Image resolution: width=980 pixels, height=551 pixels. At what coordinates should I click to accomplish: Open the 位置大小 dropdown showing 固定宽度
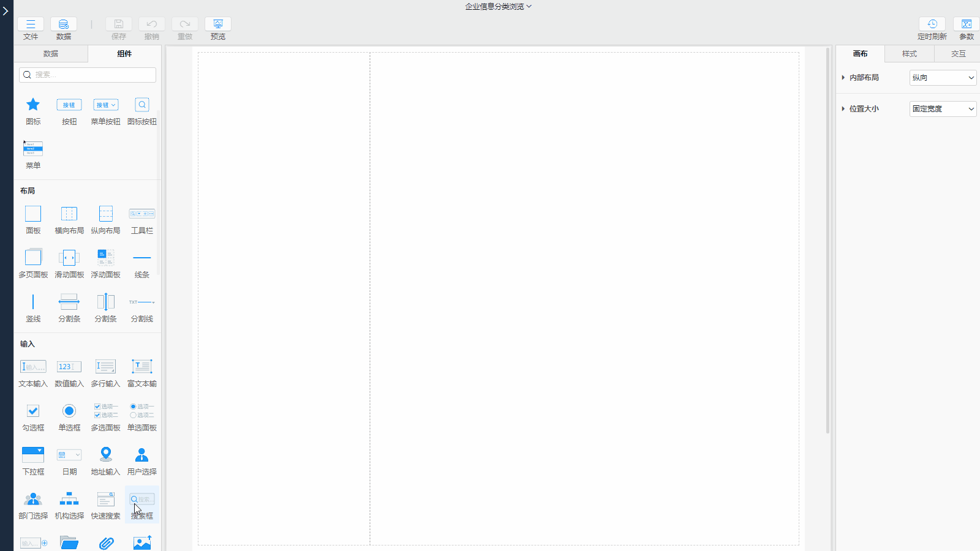coord(943,109)
